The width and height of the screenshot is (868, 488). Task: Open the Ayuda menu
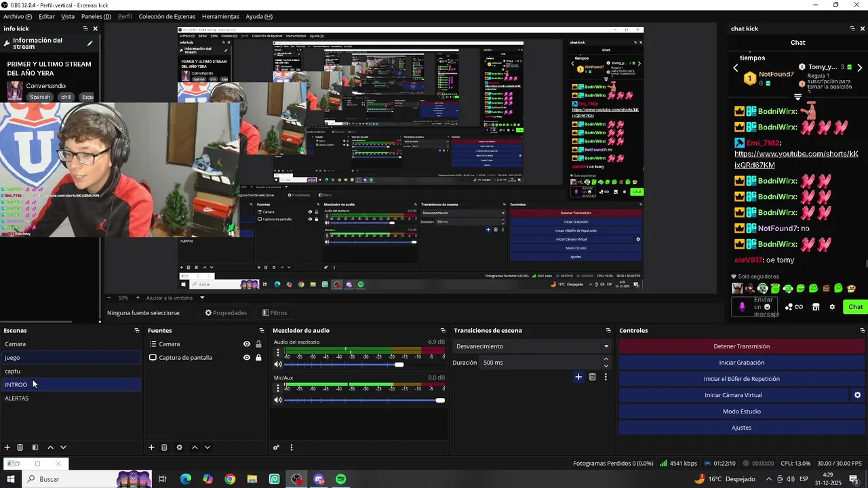tap(259, 16)
